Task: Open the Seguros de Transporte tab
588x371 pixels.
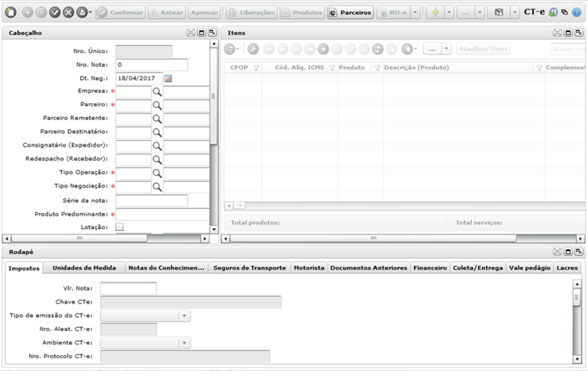Action: coord(249,268)
